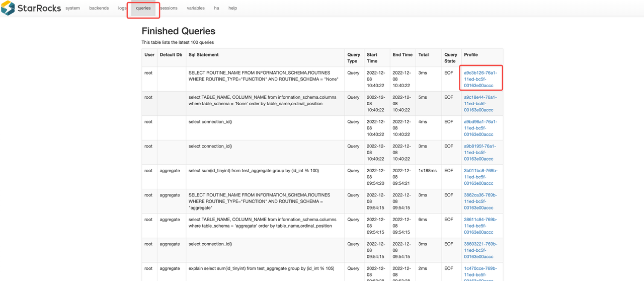Open the help menu item
644x281 pixels.
232,8
